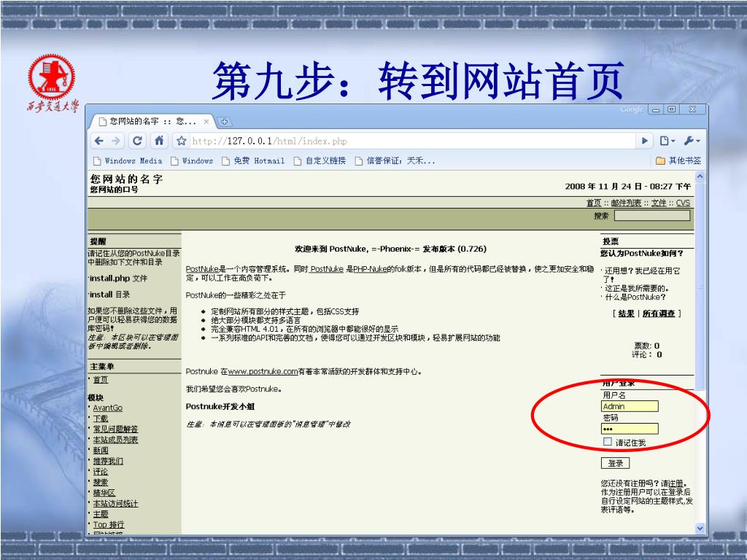Click CVS link in top navigation
Image resolution: width=747 pixels, height=560 pixels.
point(683,203)
